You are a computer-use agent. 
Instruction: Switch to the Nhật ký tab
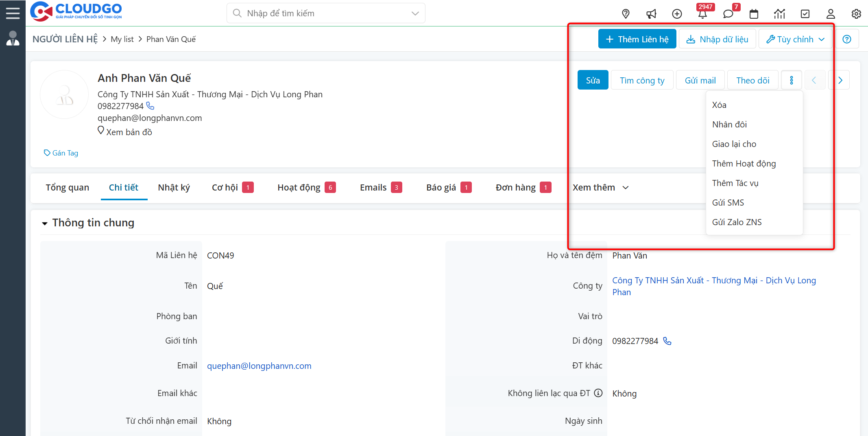pos(174,187)
